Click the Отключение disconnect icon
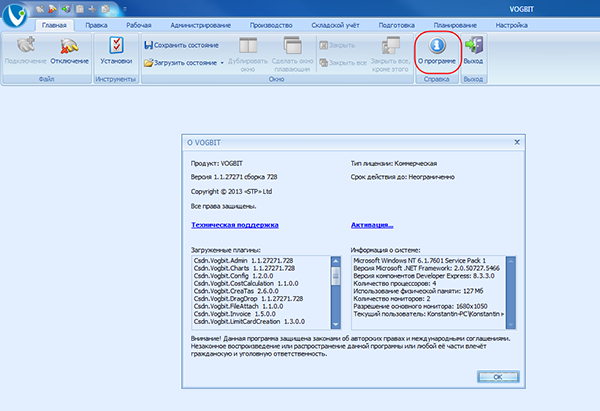 pyautogui.click(x=68, y=46)
